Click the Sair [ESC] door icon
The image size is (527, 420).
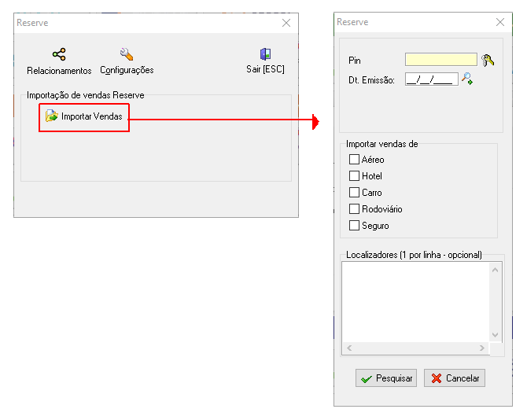(x=265, y=53)
